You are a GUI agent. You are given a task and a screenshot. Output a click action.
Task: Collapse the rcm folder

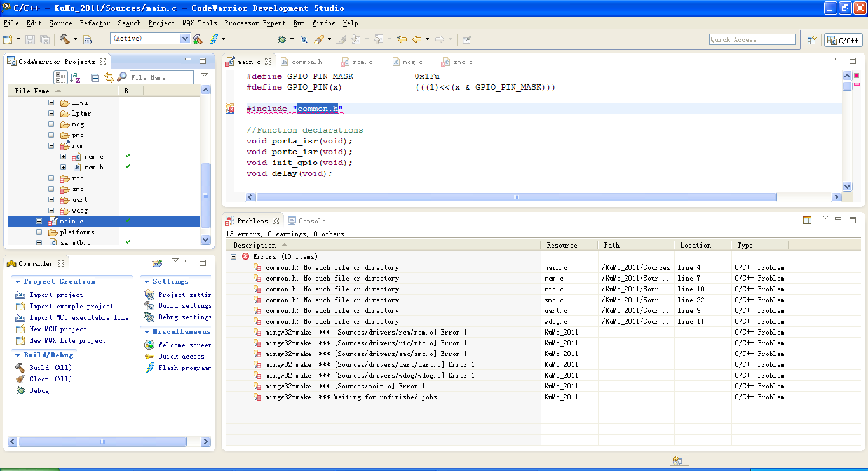[51, 146]
